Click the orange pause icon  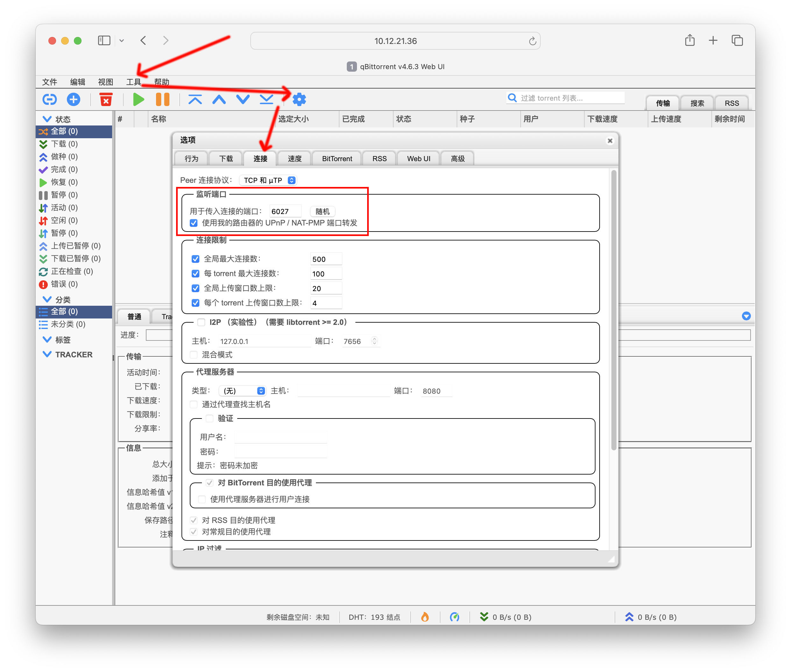163,99
